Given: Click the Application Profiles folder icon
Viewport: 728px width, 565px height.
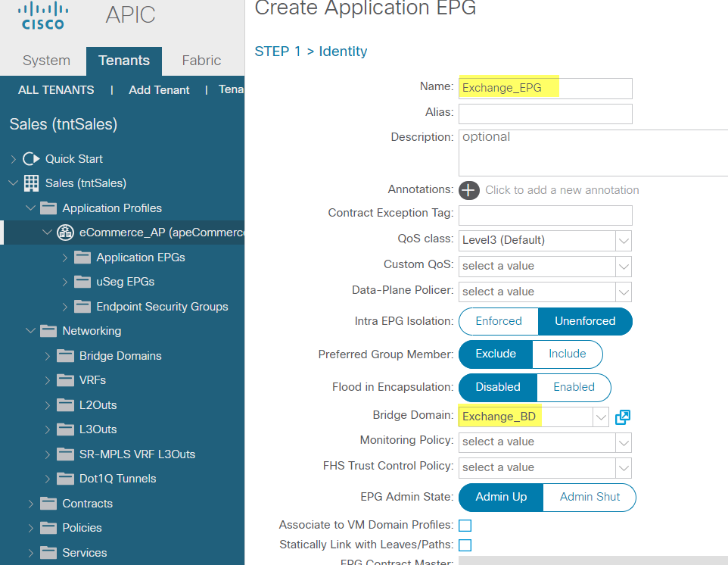Looking at the screenshot, I should click(48, 208).
